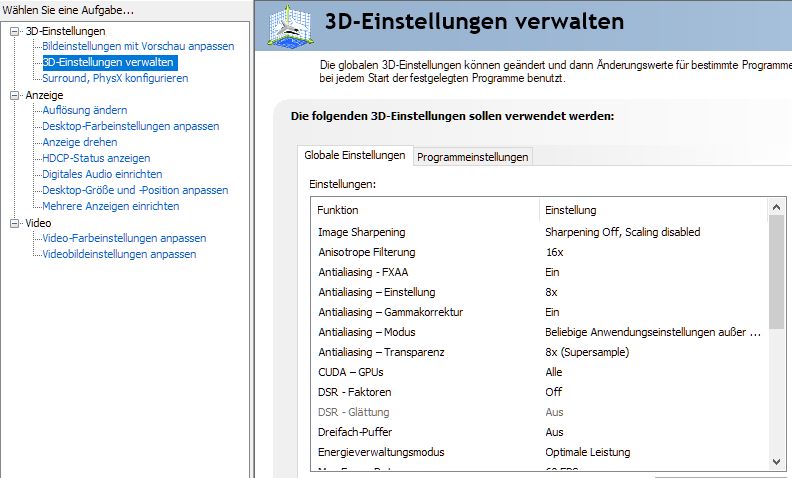This screenshot has width=792, height=478.
Task: Select Mehrere Anzeigen einrichten
Action: pyautogui.click(x=111, y=206)
